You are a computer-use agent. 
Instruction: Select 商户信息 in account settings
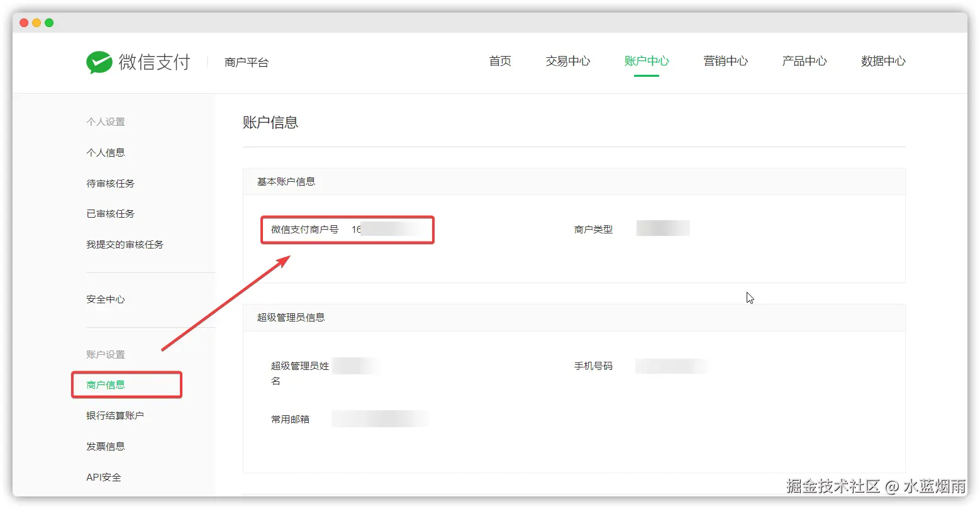[106, 385]
